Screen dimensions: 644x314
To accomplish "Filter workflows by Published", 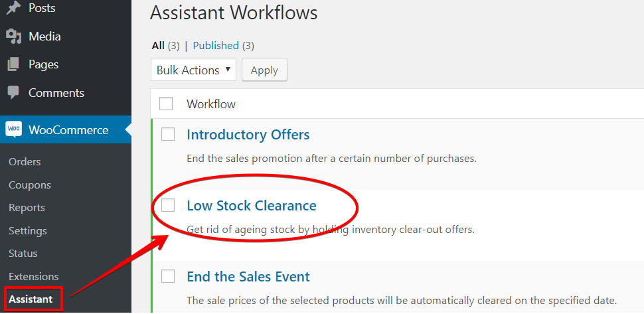I will (x=216, y=46).
